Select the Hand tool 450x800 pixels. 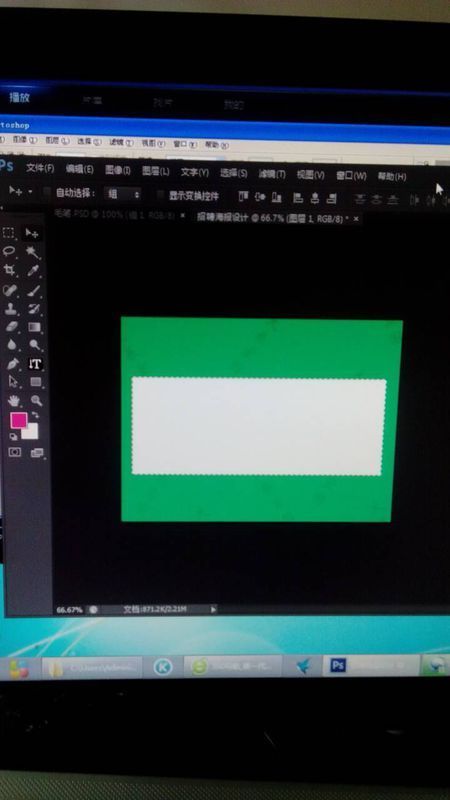(13, 400)
